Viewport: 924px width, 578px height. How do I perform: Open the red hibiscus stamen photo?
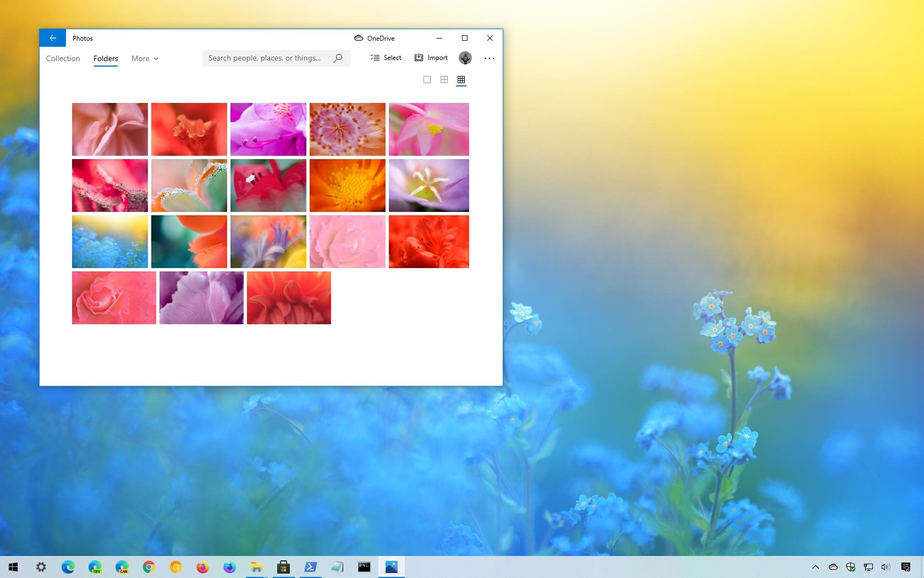(x=189, y=129)
